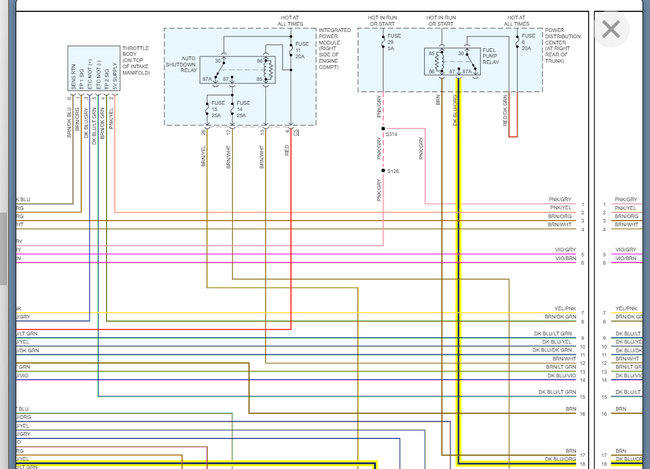650x469 pixels.
Task: Click the gray scrollbar thumb on the left edge
Action: [3, 249]
